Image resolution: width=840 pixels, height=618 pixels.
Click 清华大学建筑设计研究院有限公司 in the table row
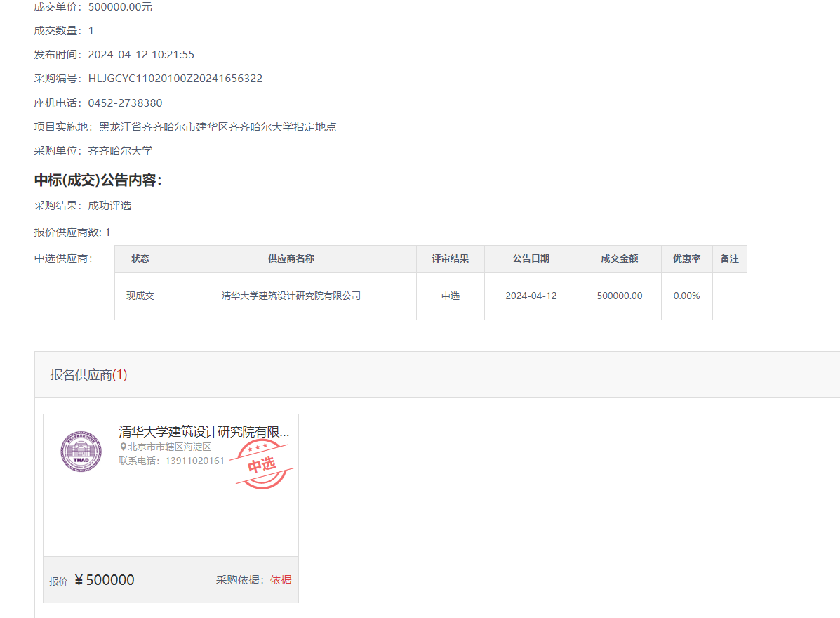291,296
